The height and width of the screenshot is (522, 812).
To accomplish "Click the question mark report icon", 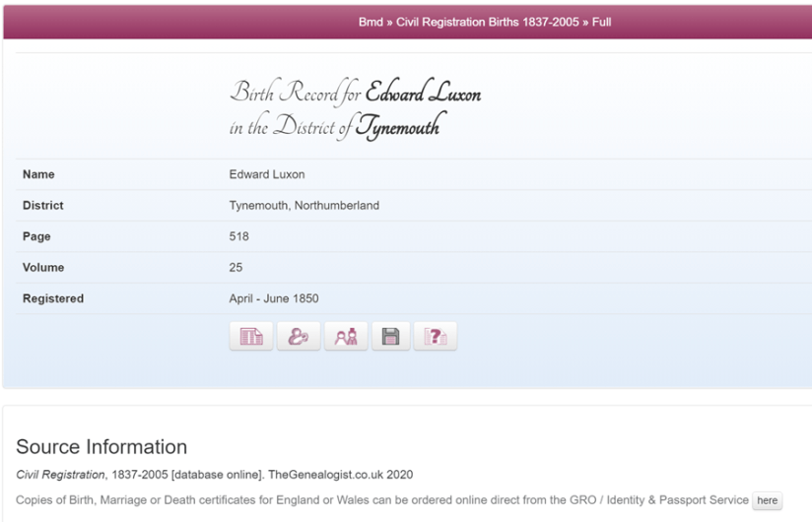I will coord(435,336).
